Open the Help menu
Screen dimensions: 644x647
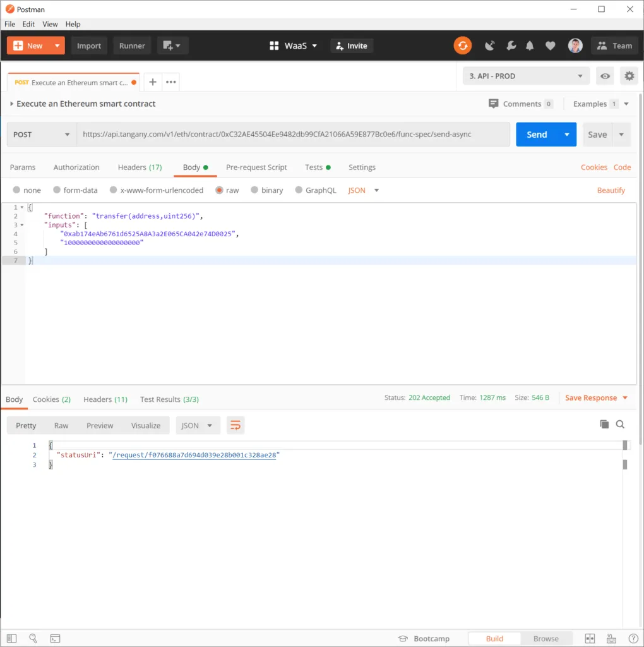click(x=73, y=24)
